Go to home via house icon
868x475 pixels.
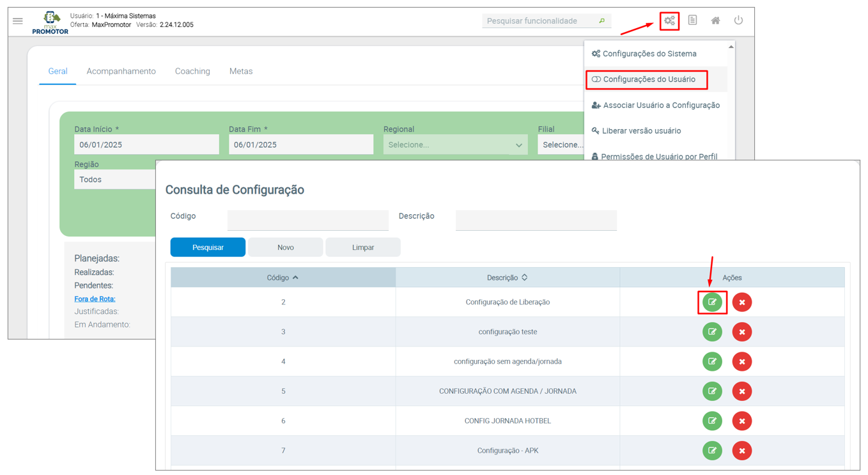(x=715, y=20)
